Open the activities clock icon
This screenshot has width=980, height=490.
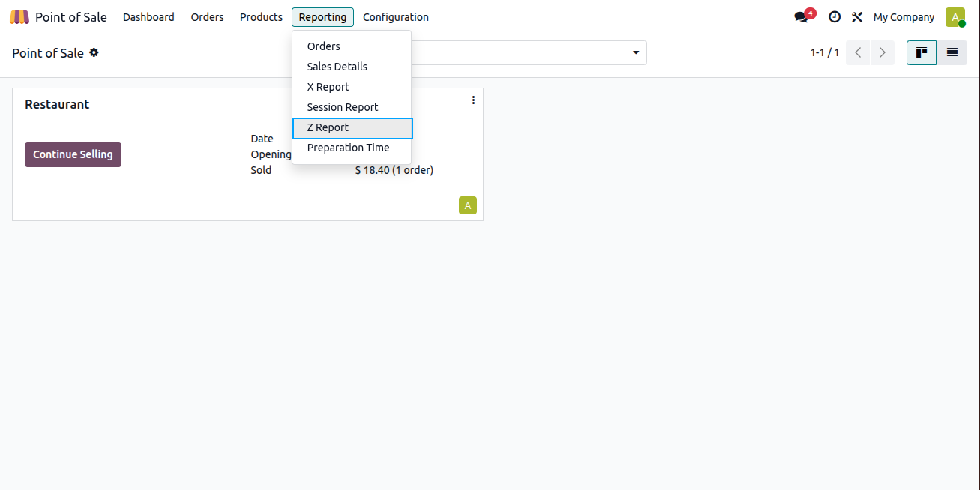pyautogui.click(x=835, y=17)
